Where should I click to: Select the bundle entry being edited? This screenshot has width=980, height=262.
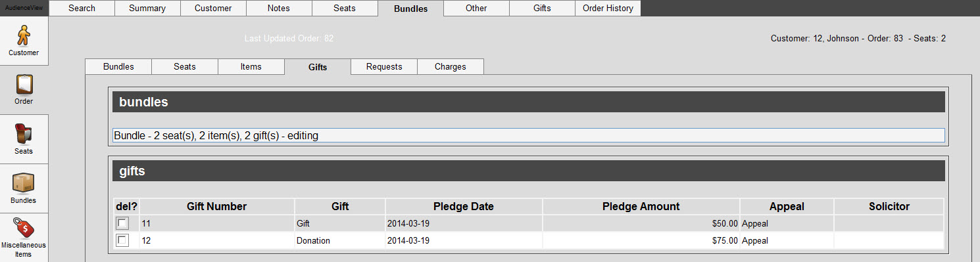(528, 135)
